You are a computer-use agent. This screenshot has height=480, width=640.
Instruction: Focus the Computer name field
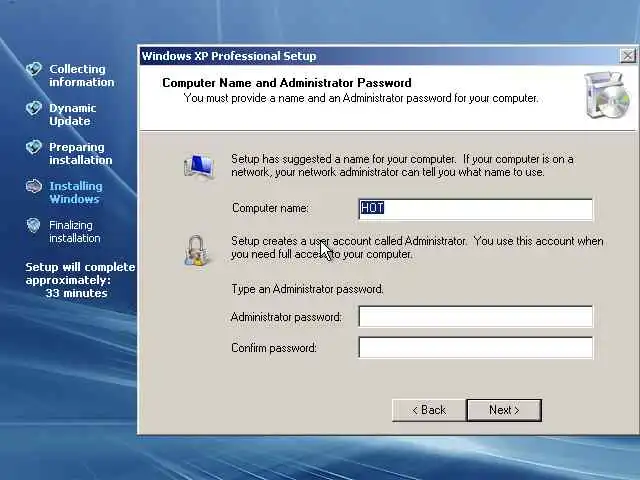476,209
